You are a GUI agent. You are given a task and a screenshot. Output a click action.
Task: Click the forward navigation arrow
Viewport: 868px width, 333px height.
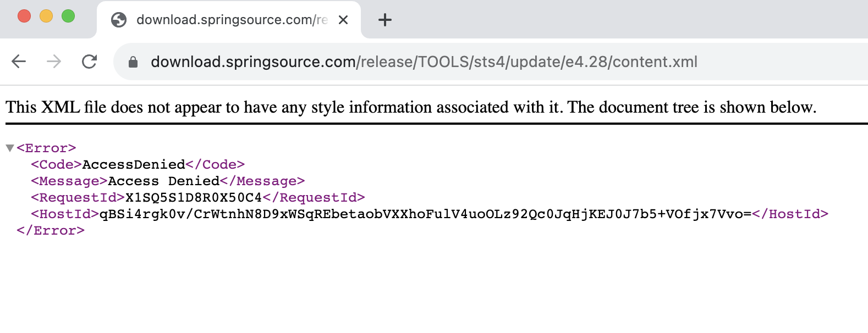point(54,62)
